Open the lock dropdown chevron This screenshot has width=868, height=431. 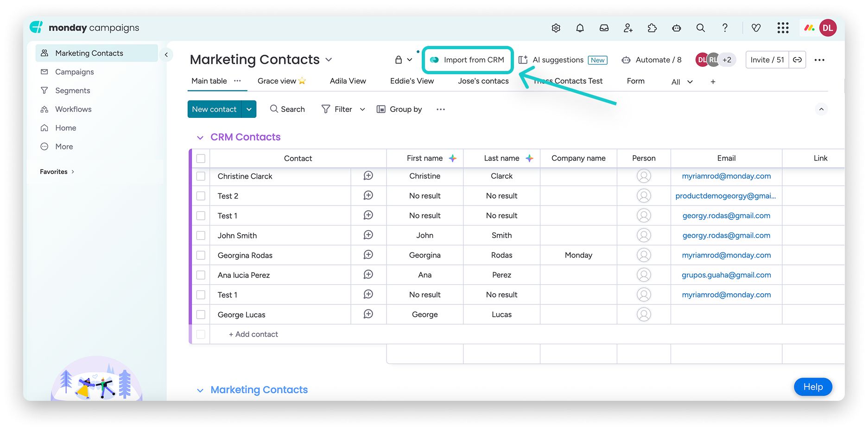(410, 60)
